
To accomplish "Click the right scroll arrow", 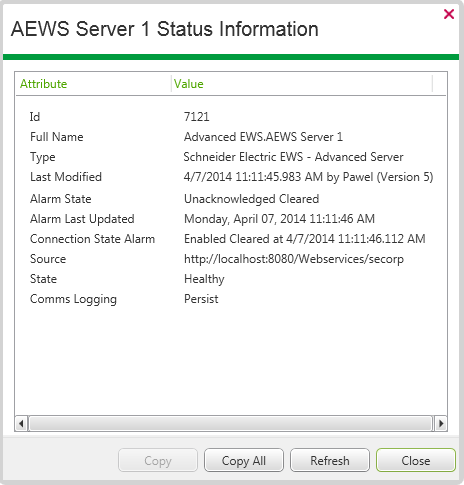I will tap(441, 424).
